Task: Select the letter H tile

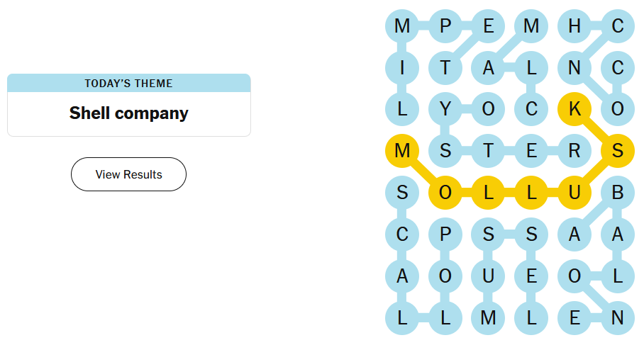Action: point(574,26)
